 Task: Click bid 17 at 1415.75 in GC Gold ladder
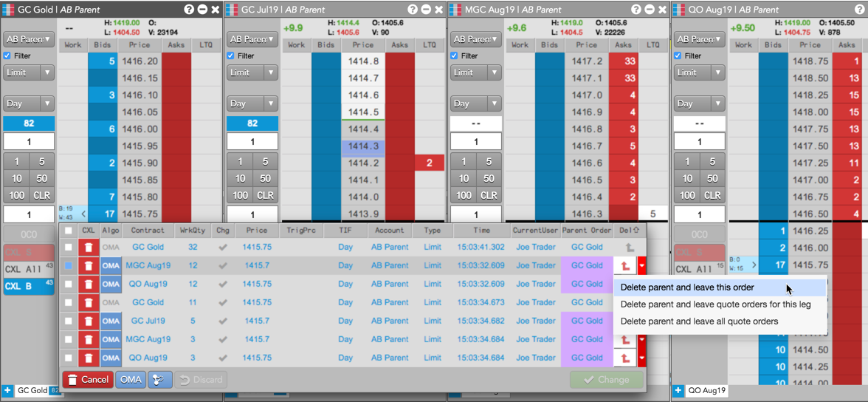pos(102,214)
